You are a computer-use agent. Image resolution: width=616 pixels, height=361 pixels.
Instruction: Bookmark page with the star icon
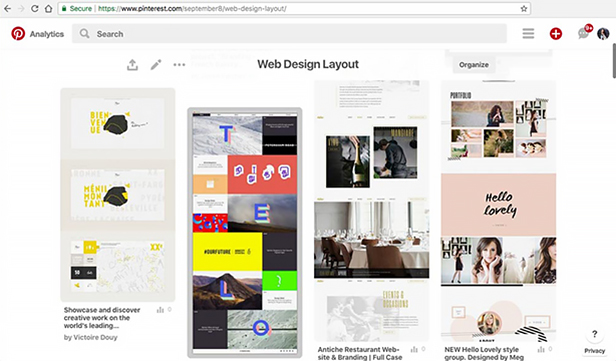point(524,8)
